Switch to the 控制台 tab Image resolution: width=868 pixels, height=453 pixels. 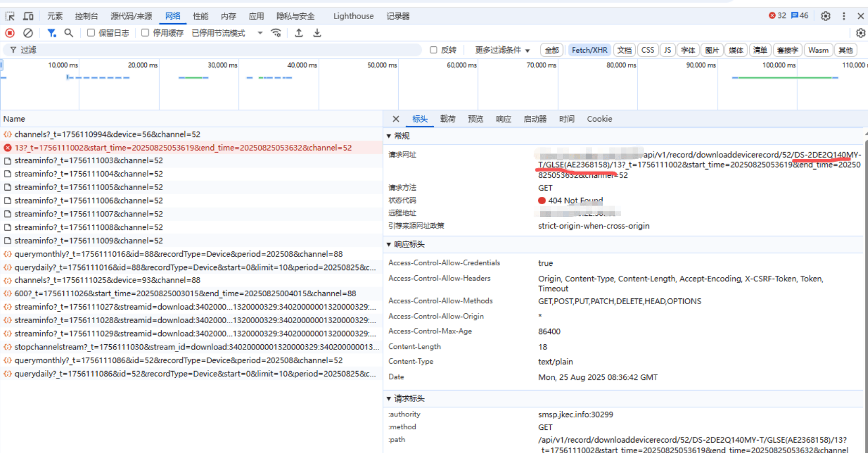point(86,16)
